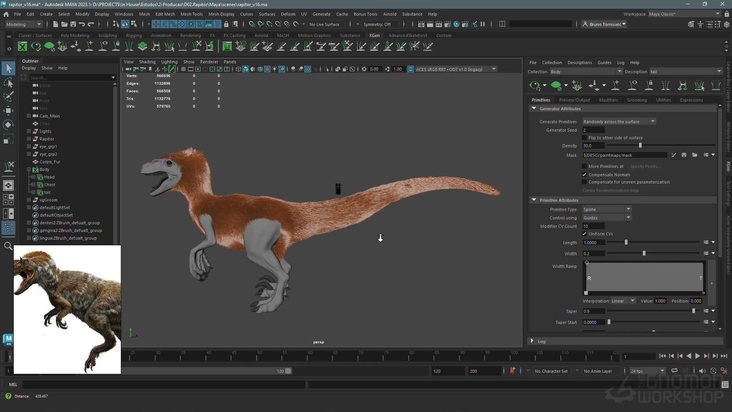This screenshot has width=732, height=412.
Task: Activate the Rotate tool in toolbox
Action: click(x=8, y=125)
